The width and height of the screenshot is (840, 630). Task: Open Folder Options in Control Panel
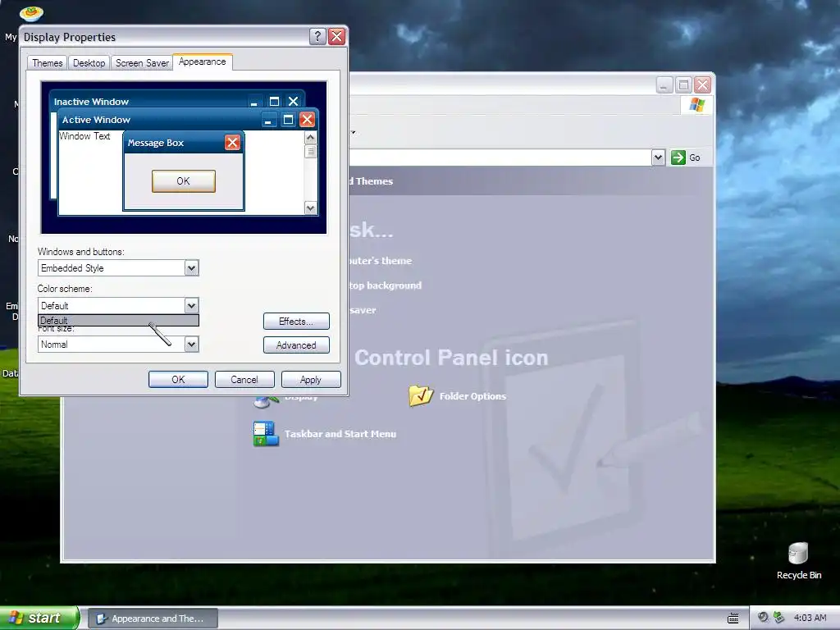472,396
